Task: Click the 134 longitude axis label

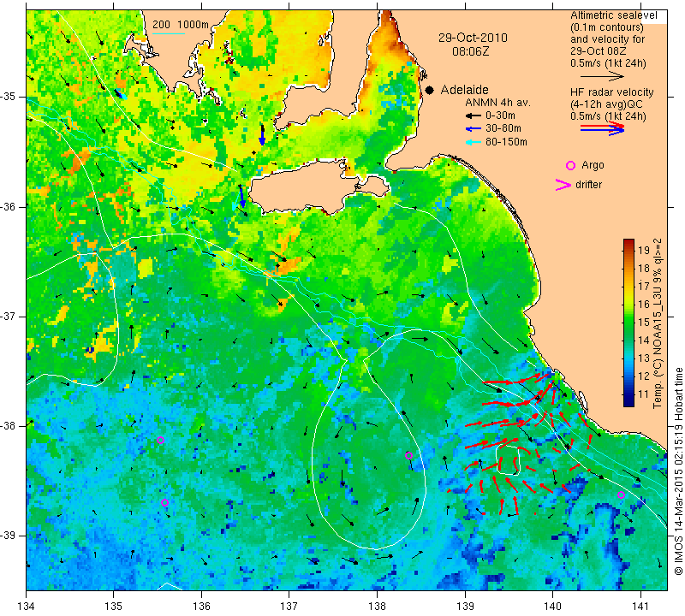Action: pyautogui.click(x=27, y=607)
